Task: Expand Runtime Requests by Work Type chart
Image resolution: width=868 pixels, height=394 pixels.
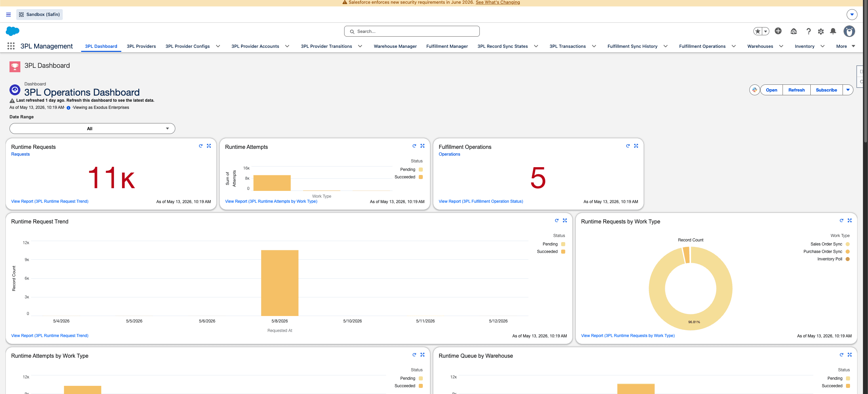Action: [x=850, y=220]
